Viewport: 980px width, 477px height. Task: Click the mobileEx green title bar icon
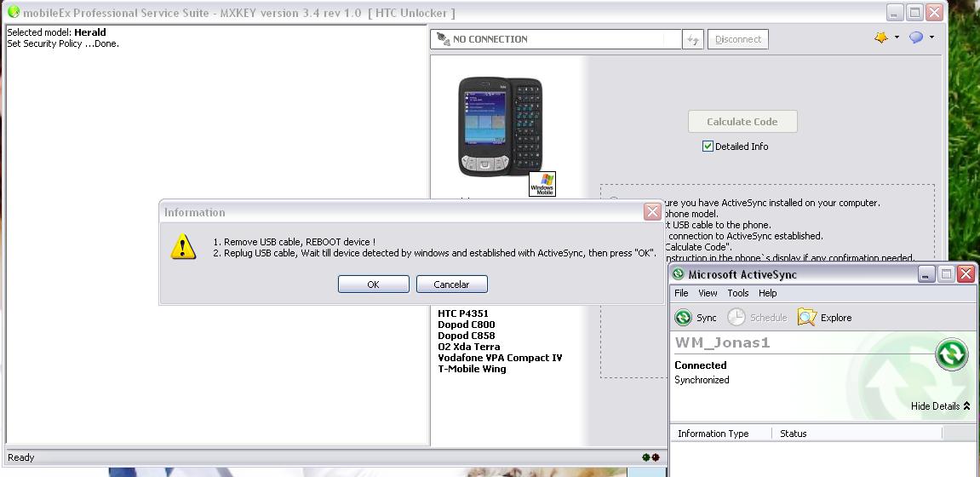pyautogui.click(x=13, y=12)
